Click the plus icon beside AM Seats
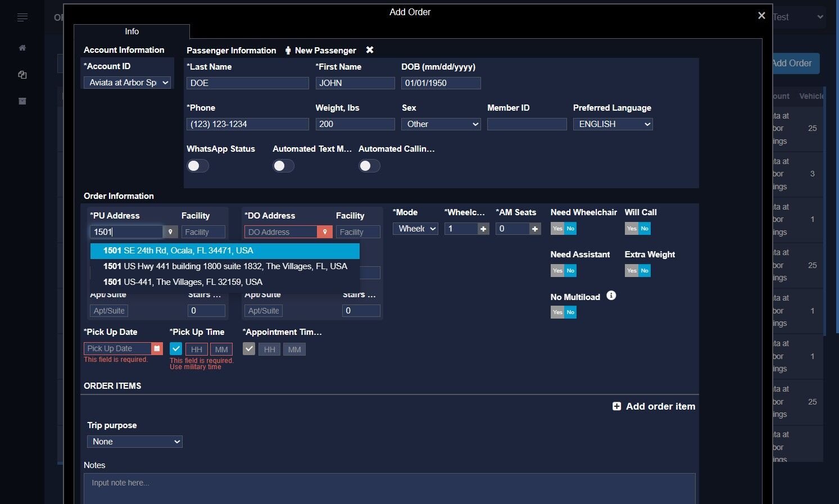 (x=535, y=229)
